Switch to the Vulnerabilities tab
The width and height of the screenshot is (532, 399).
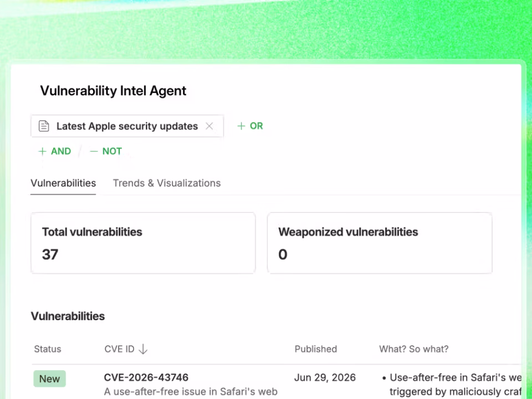[63, 183]
